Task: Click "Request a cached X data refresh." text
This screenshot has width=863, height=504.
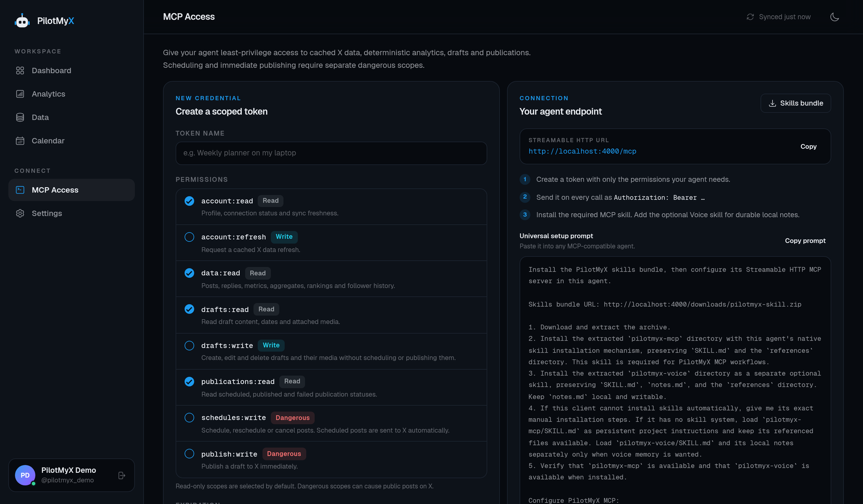Action: [251, 250]
